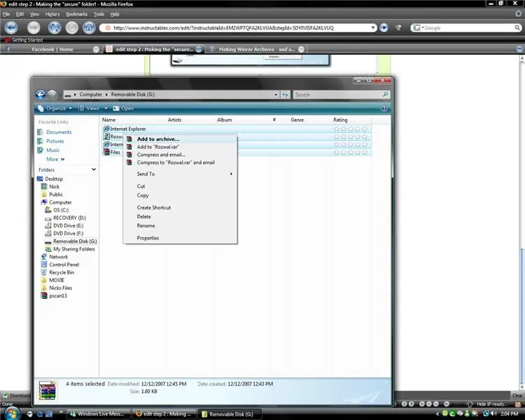Switch to Windows Live Messenger taskbar button
525x420 pixels.
(x=99, y=414)
